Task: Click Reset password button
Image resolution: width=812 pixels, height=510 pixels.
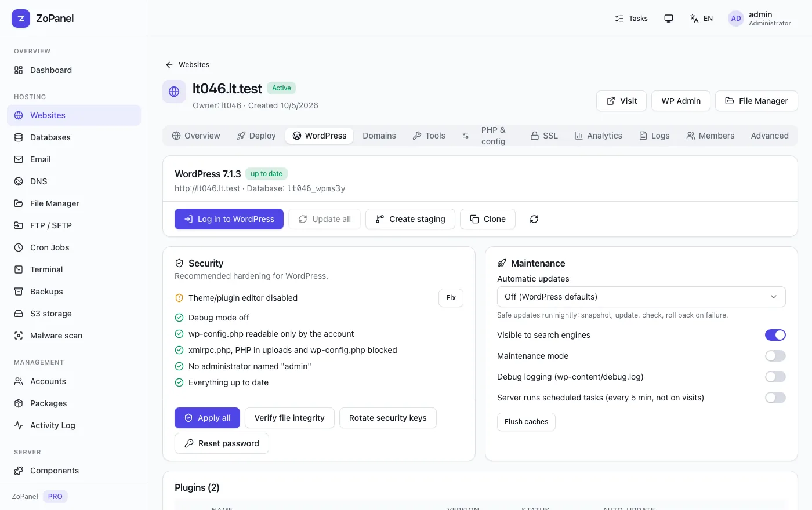Action: coord(222,443)
